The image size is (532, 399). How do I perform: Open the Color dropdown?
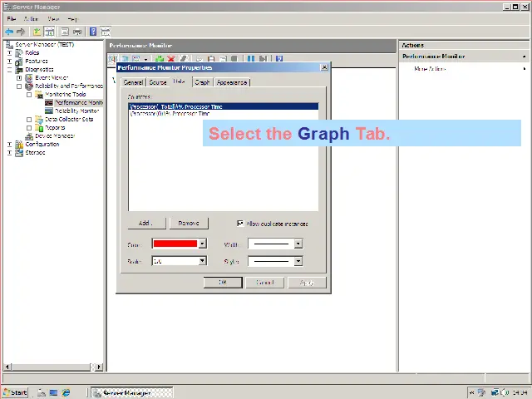[201, 244]
